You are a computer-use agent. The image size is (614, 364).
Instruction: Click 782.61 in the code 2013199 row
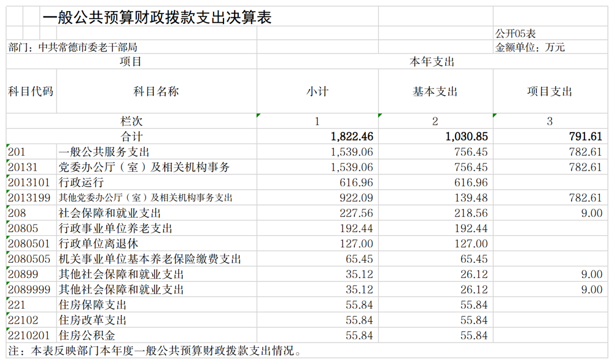pyautogui.click(x=586, y=198)
